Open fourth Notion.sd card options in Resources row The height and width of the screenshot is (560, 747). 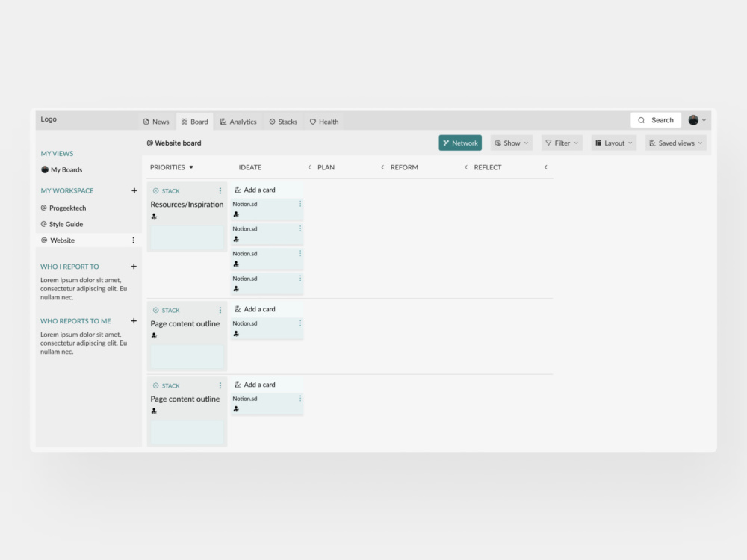300,278
